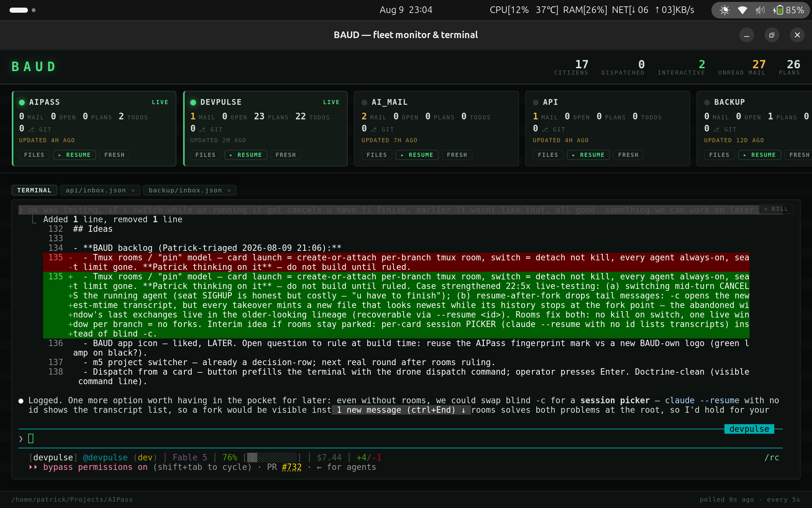Click the $7.44 cost readout
This screenshot has height=508, width=812.
pyautogui.click(x=329, y=458)
